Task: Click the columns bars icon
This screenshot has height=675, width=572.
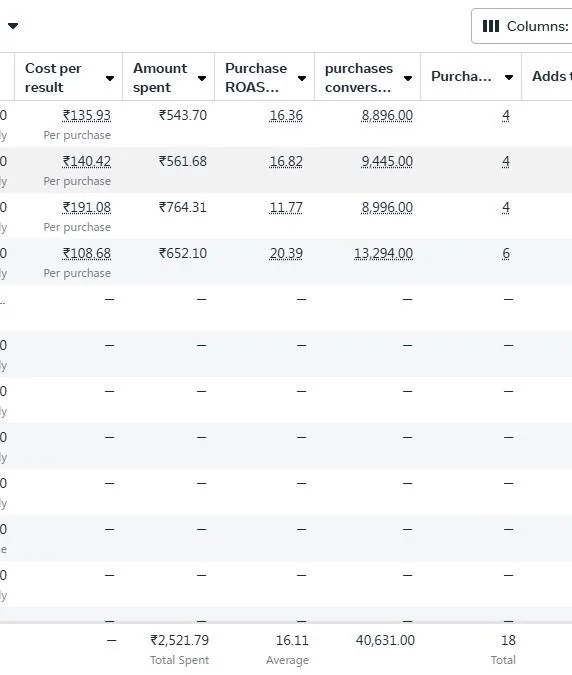Action: click(491, 26)
